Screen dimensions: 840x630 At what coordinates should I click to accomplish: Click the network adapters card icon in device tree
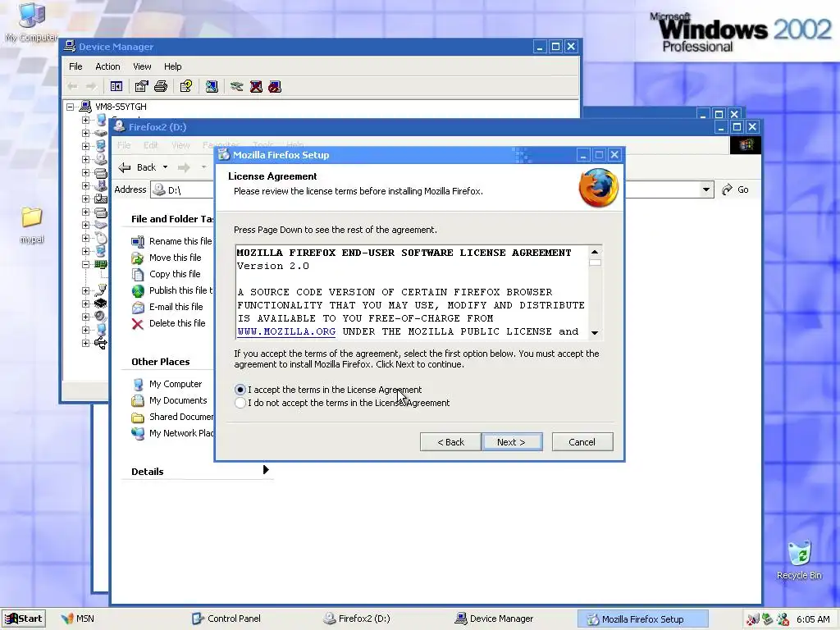click(101, 264)
